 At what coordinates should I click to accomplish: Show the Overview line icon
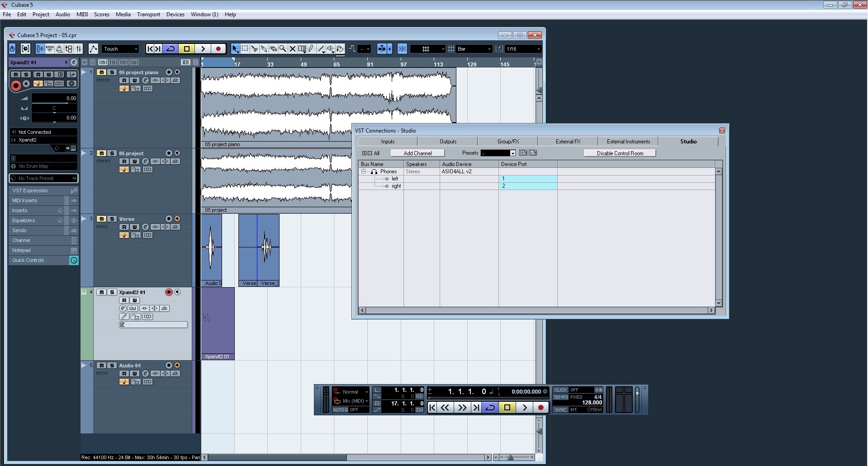(x=59, y=49)
